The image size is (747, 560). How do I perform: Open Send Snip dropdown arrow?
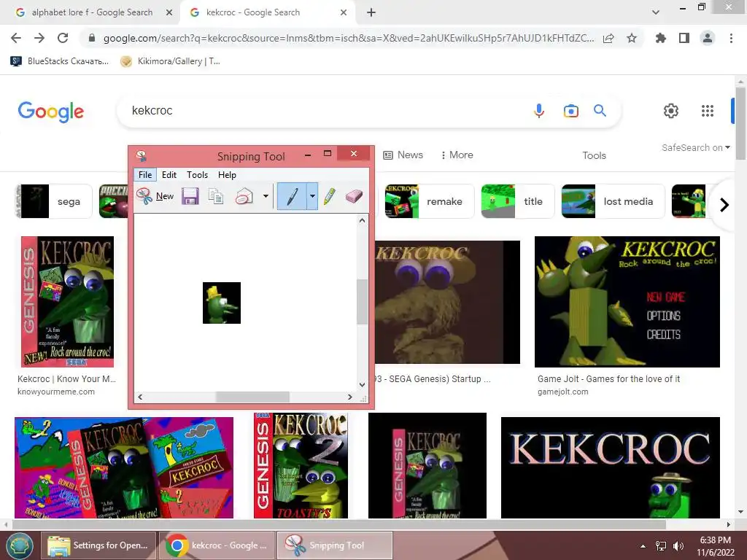coord(266,196)
